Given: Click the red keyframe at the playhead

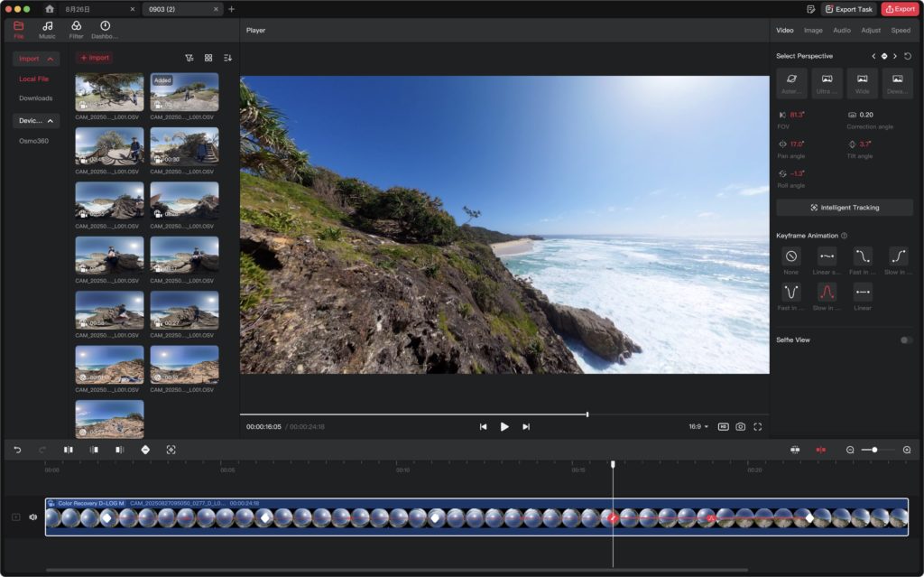Looking at the screenshot, I should [x=613, y=518].
